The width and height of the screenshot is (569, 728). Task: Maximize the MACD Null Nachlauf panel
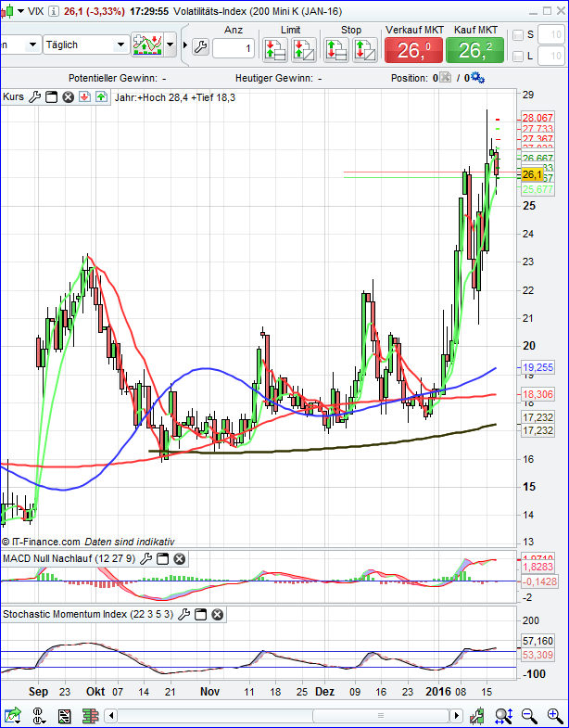point(162,558)
